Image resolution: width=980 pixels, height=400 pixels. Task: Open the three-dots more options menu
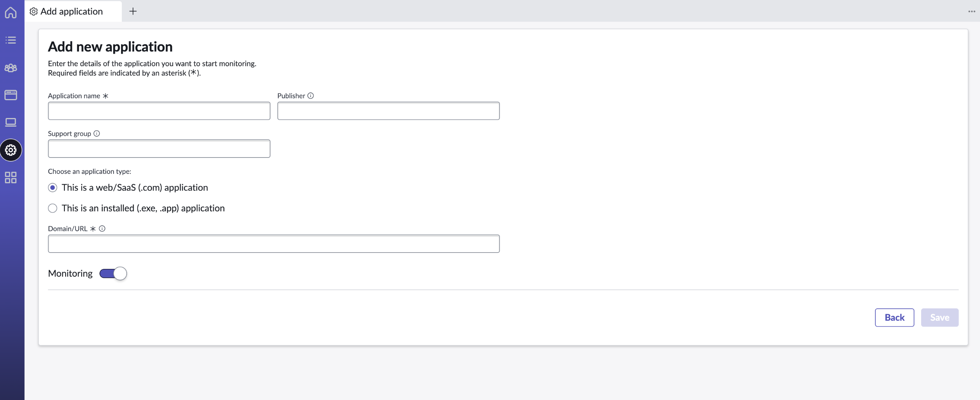[971, 12]
